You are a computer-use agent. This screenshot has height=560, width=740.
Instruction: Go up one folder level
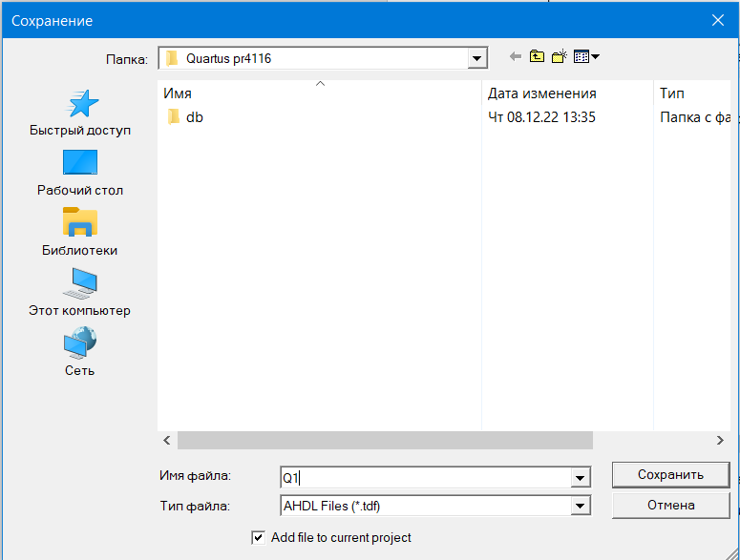[x=537, y=57]
